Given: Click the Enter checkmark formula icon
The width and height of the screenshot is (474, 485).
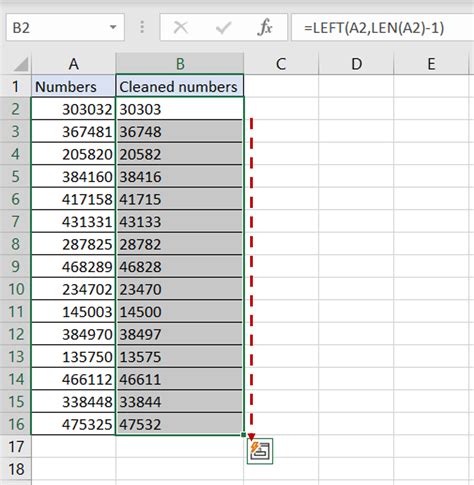Looking at the screenshot, I should 223,28.
